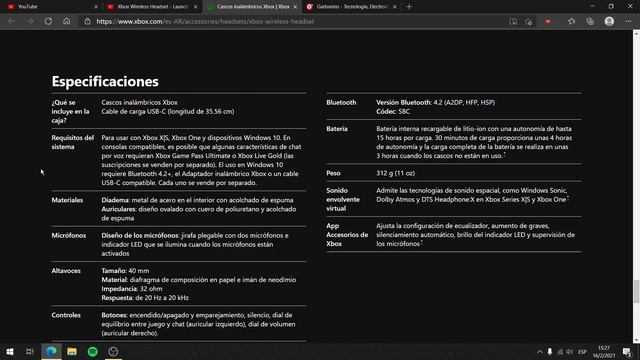
Task: Click the red extension icon
Action: 548,22
